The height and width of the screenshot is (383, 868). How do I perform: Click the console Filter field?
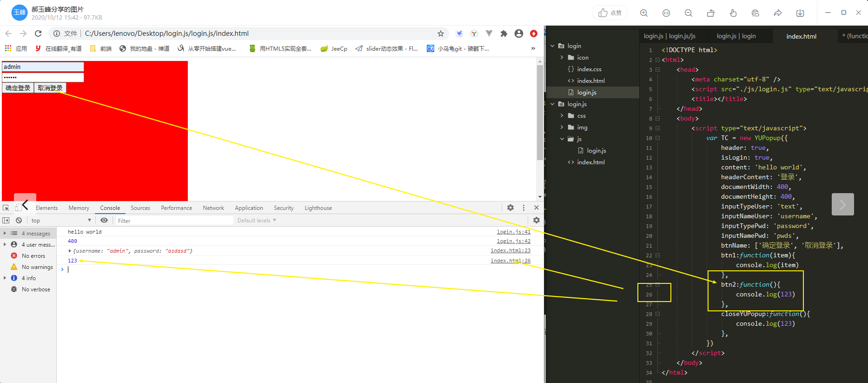pyautogui.click(x=174, y=221)
